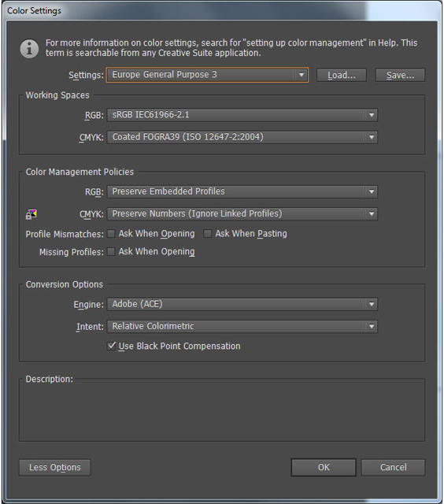The height and width of the screenshot is (504, 444).
Task: Confirm color settings with OK
Action: pos(324,467)
